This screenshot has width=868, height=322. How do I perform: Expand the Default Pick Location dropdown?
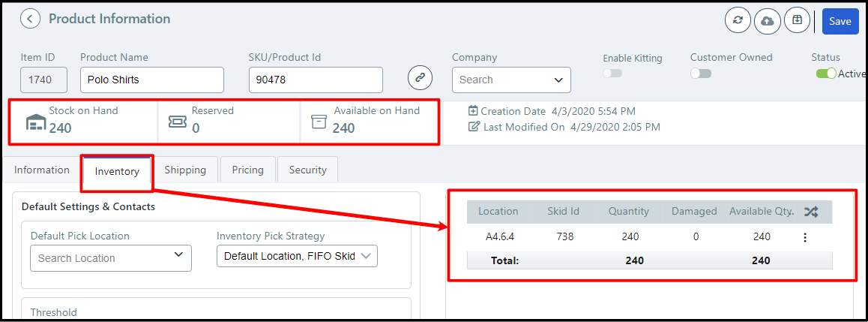click(111, 257)
